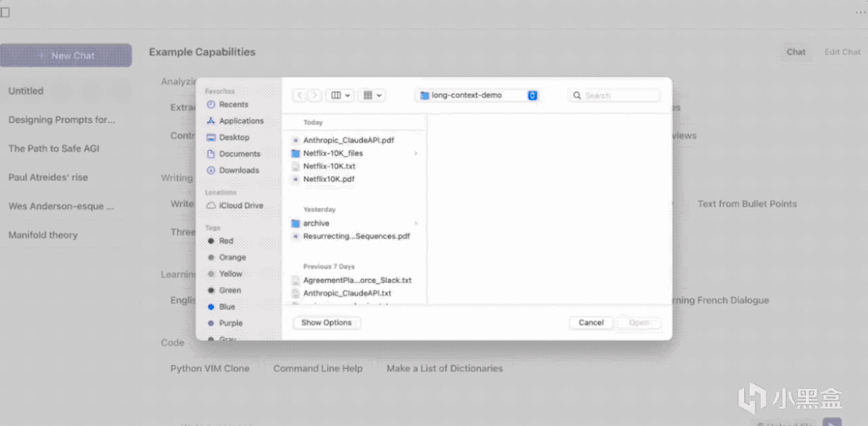868x426 pixels.
Task: Open the column view options dropdown
Action: pos(340,95)
